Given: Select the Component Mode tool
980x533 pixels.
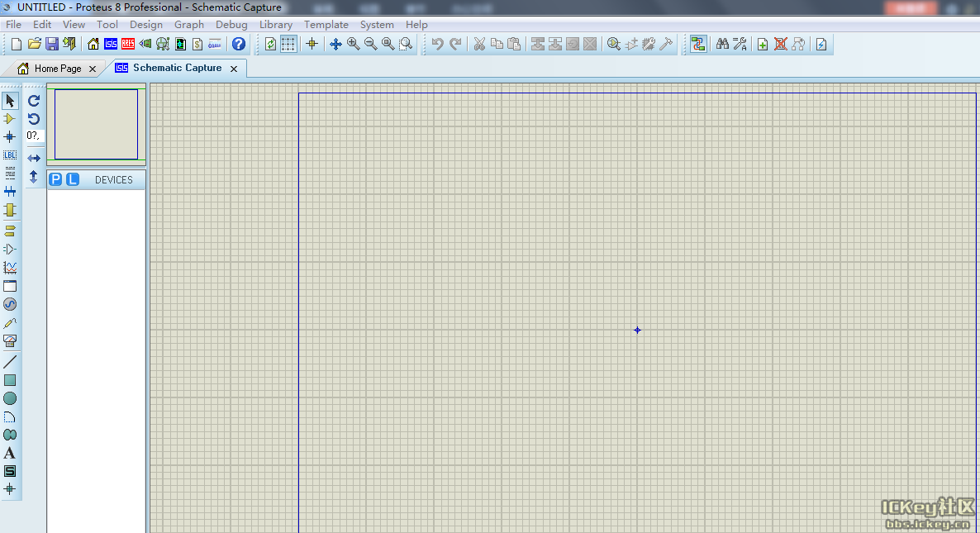Looking at the screenshot, I should pyautogui.click(x=10, y=119).
